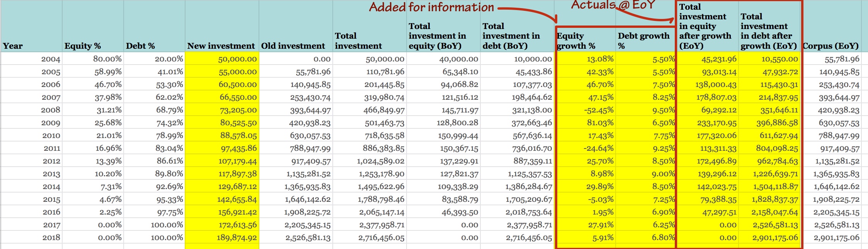Select equity growth cell -52.45%

click(585, 110)
